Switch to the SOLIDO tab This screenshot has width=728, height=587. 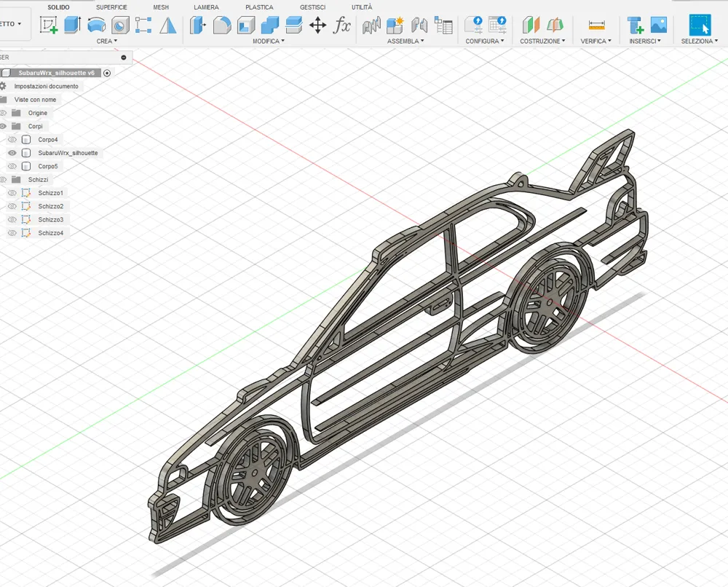tap(58, 7)
